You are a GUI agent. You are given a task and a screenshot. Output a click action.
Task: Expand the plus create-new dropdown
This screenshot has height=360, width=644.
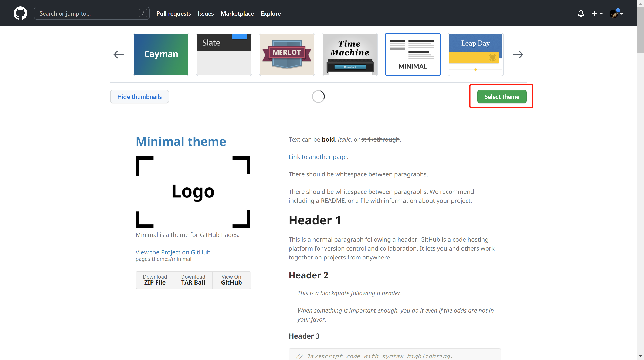click(597, 14)
